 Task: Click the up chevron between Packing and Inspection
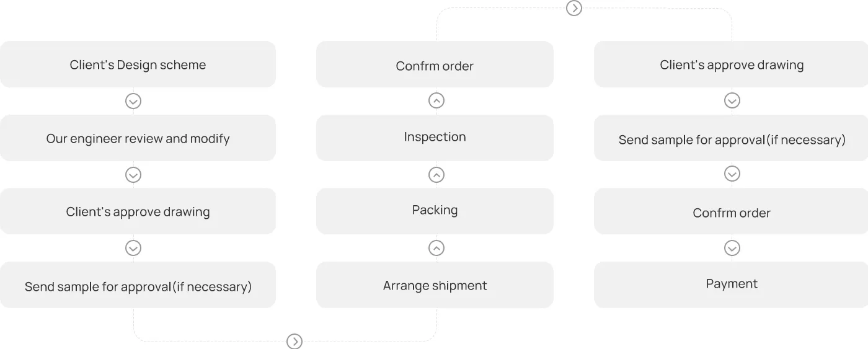click(x=436, y=175)
